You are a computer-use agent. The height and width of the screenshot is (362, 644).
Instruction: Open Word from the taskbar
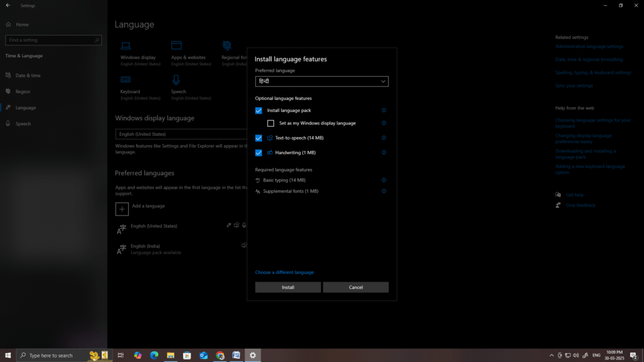click(236, 356)
